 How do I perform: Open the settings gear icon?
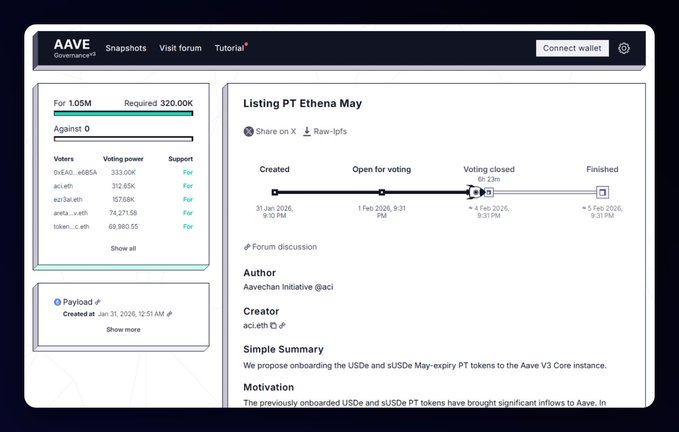624,48
